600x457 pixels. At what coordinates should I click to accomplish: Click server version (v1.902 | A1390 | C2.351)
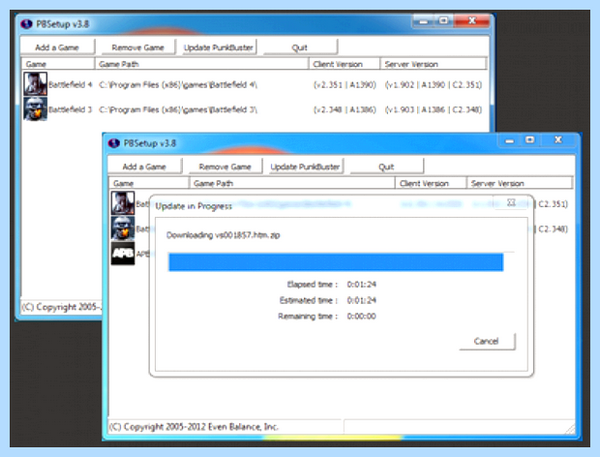pyautogui.click(x=434, y=85)
